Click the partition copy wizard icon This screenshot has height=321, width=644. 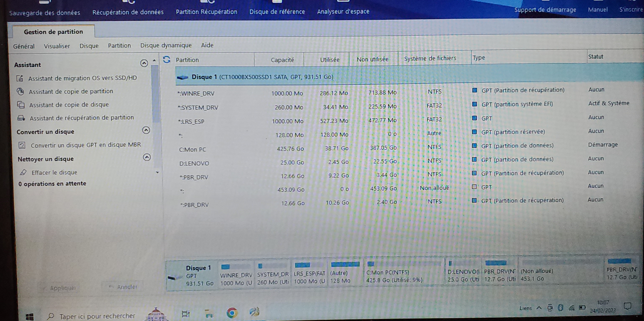20,91
